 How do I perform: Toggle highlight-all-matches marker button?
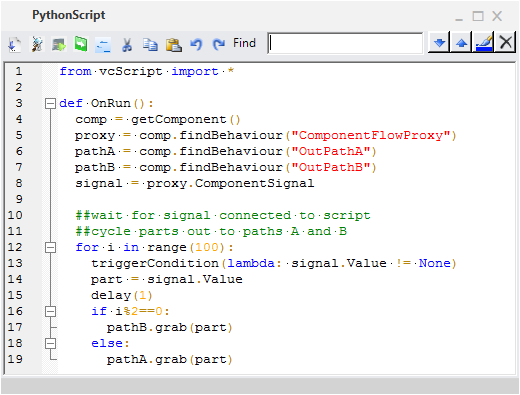[x=484, y=43]
